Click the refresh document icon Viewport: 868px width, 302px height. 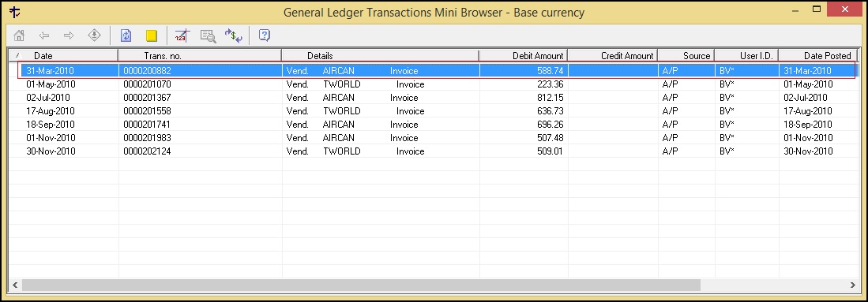coord(126,36)
